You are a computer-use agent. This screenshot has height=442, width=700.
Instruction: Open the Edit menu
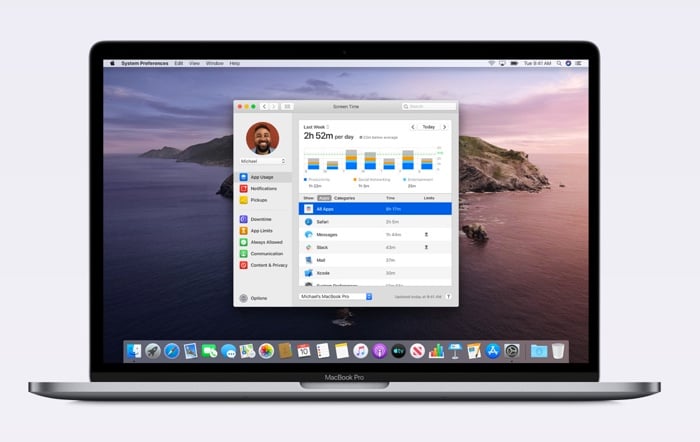(x=179, y=63)
